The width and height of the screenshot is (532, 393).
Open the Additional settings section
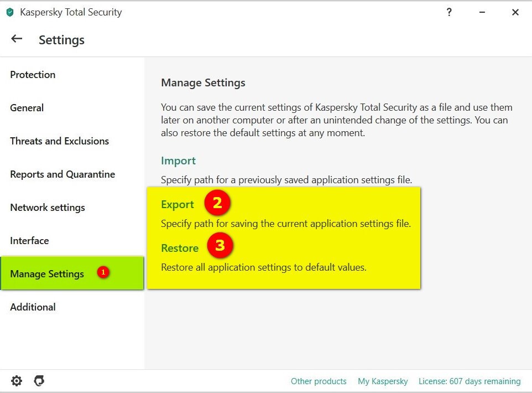[33, 307]
